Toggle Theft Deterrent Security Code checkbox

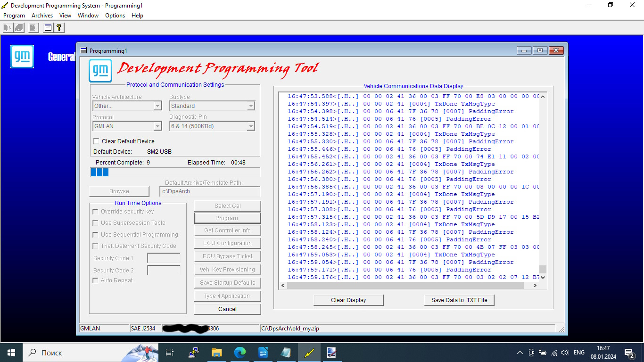pyautogui.click(x=96, y=246)
